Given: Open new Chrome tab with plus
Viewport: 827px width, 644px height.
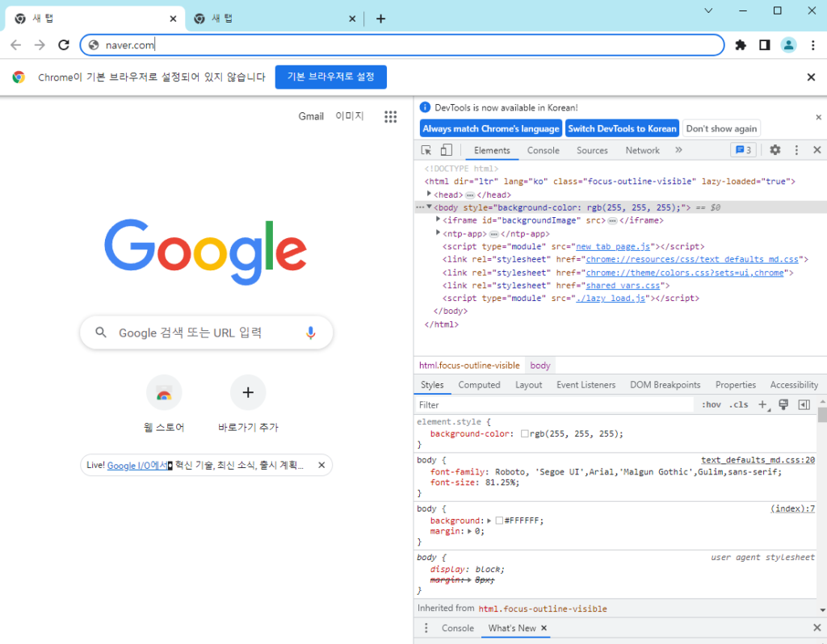Looking at the screenshot, I should click(381, 19).
